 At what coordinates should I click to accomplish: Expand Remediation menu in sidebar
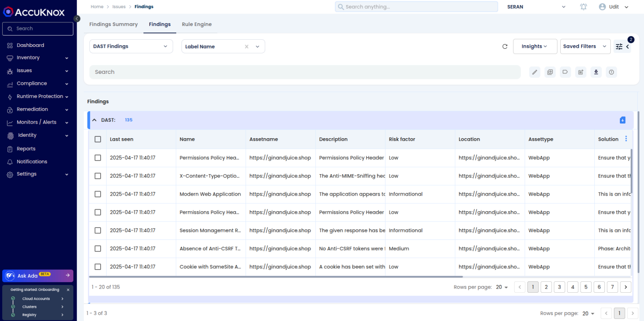38,109
